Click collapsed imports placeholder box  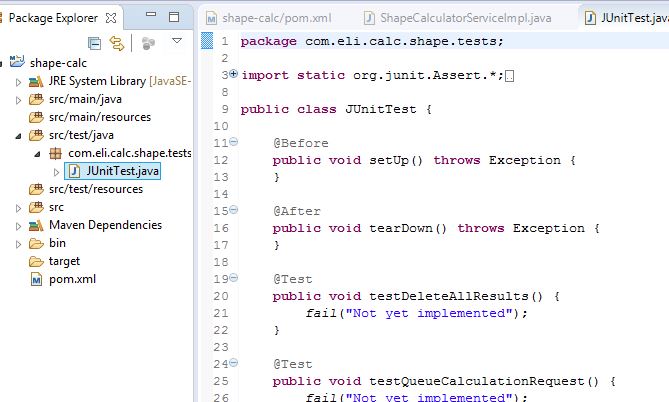click(x=509, y=76)
